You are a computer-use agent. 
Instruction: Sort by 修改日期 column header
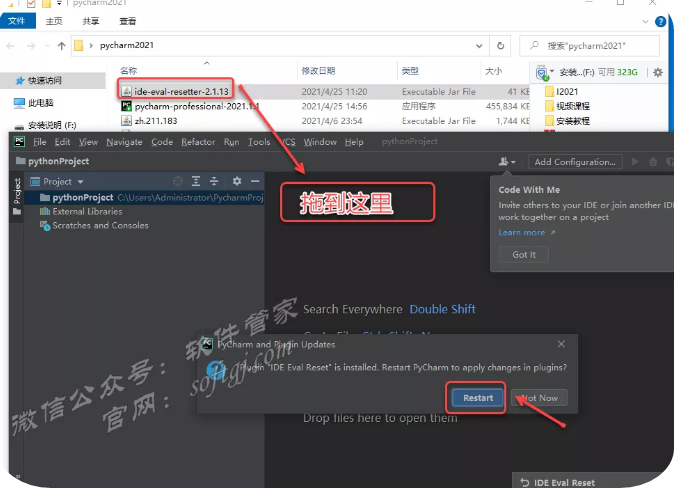[319, 71]
